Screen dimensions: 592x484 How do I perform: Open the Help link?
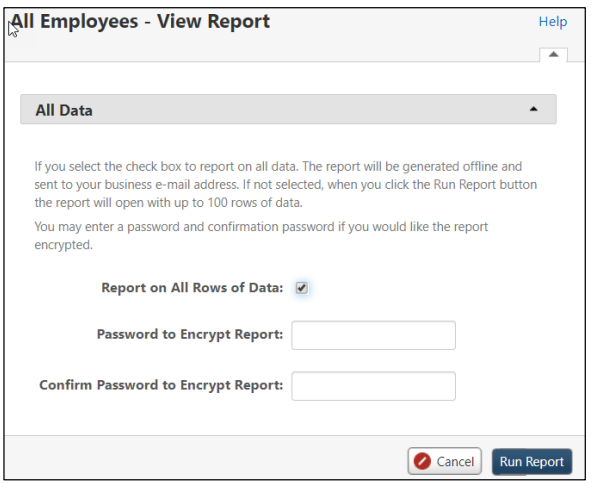click(x=552, y=22)
